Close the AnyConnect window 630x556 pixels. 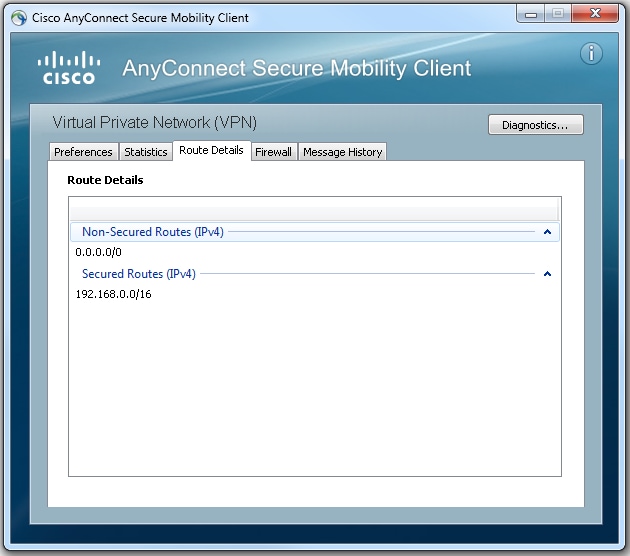pos(595,14)
